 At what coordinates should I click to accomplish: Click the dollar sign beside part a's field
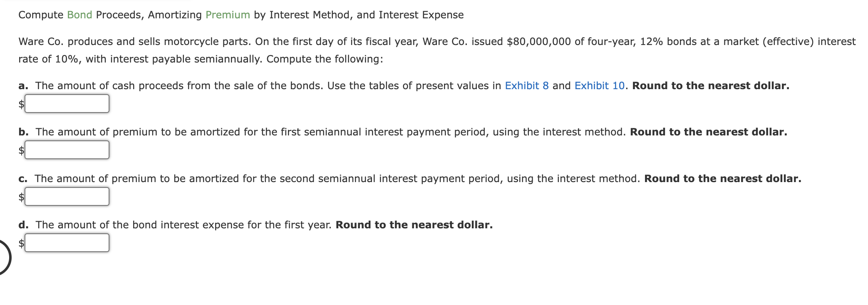point(21,103)
